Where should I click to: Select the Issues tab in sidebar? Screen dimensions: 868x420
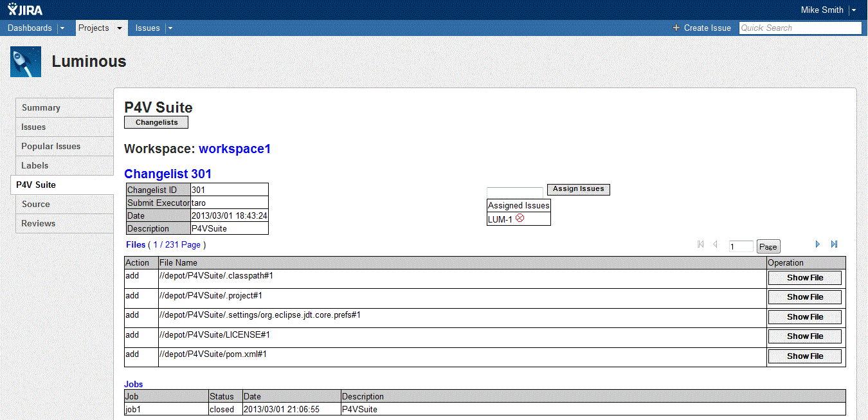[64, 127]
